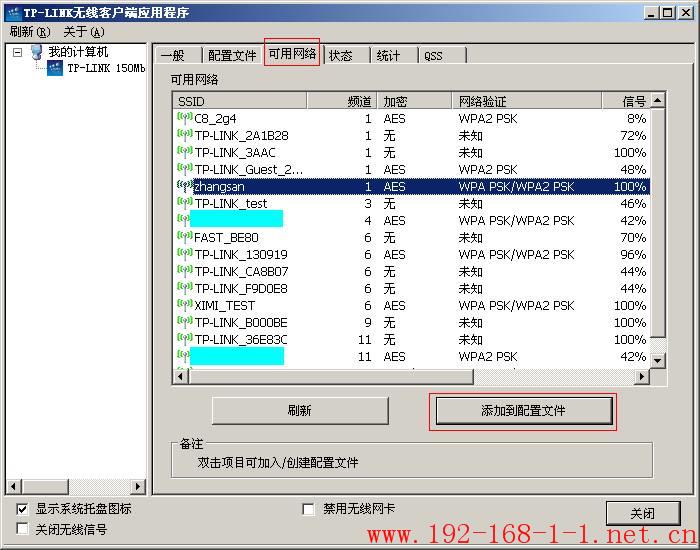
Task: Click the wireless icon next to TP-LINK_130919
Action: click(x=185, y=254)
